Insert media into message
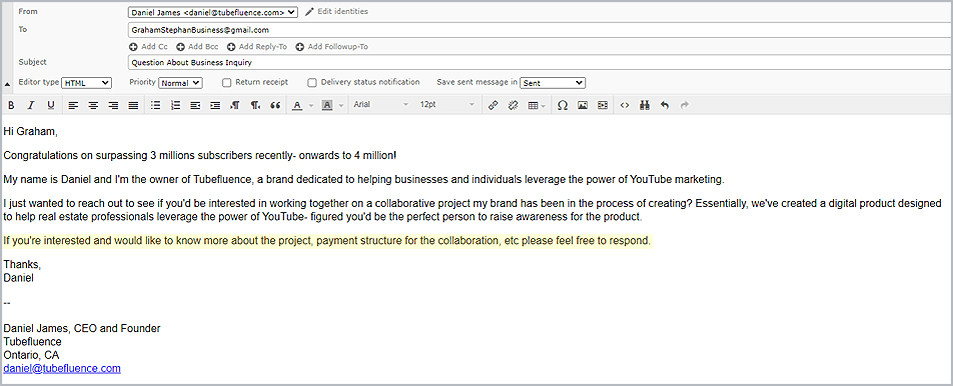Viewport: 953px width, 386px height. [x=602, y=105]
